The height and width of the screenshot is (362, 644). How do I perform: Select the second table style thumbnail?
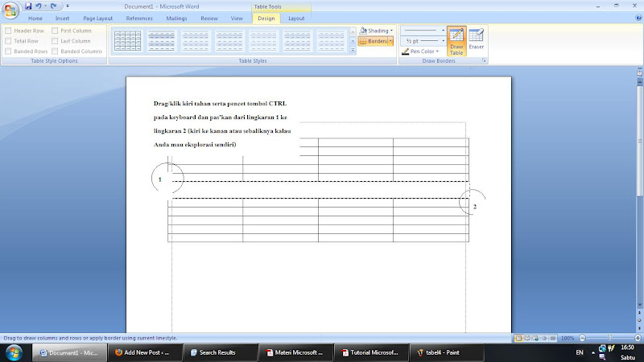[x=162, y=41]
